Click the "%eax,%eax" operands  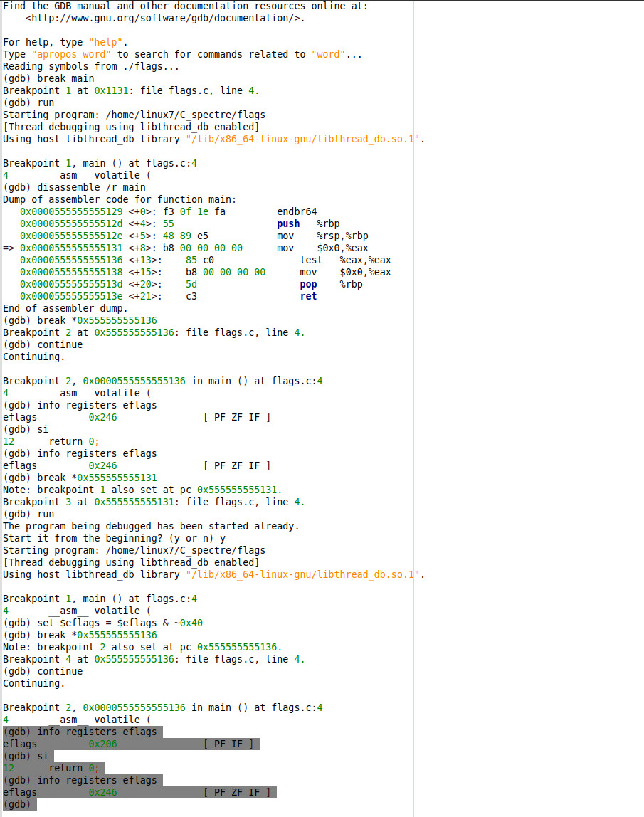click(x=365, y=260)
